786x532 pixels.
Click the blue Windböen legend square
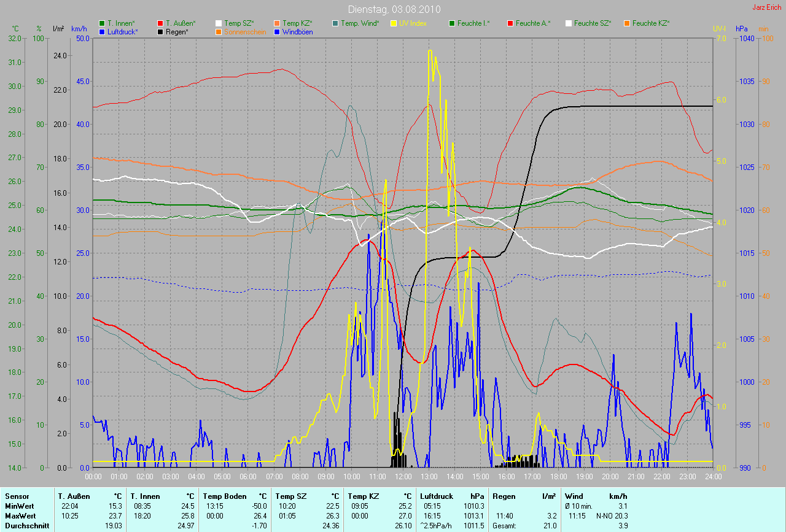(x=278, y=32)
